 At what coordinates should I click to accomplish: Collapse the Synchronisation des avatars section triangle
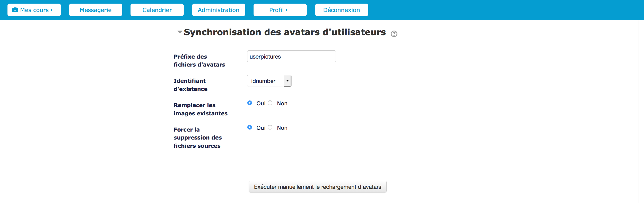pyautogui.click(x=180, y=32)
